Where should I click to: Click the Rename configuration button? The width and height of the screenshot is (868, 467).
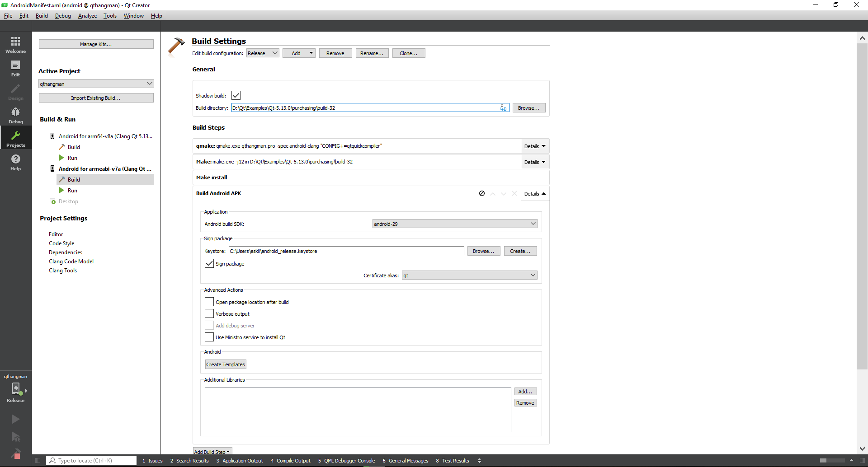pos(372,53)
